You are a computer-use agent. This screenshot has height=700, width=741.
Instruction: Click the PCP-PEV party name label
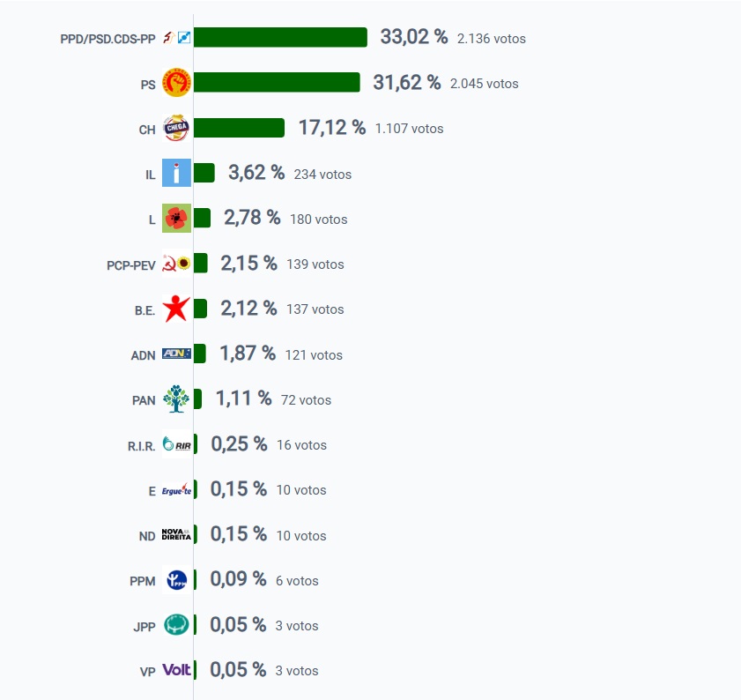131,265
